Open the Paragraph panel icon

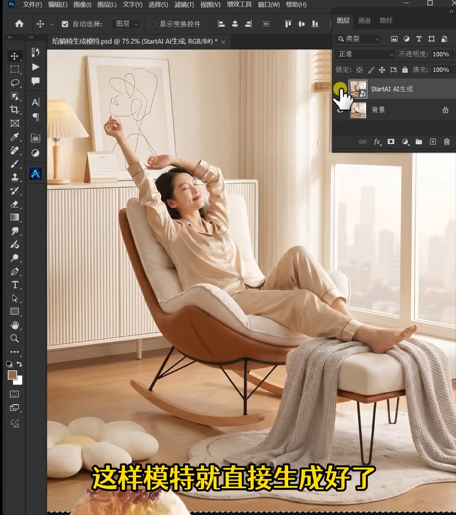tap(35, 117)
